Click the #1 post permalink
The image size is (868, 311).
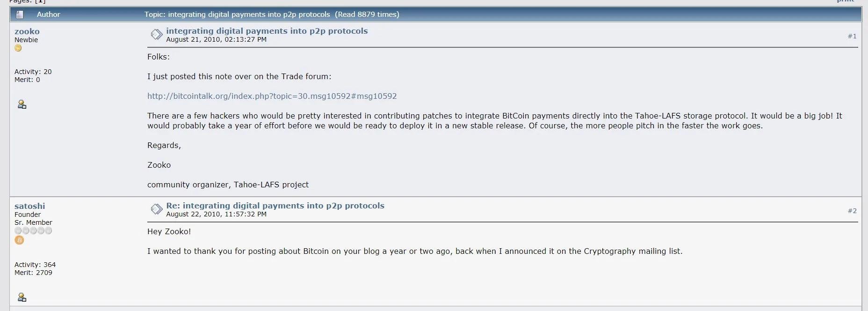click(x=852, y=36)
